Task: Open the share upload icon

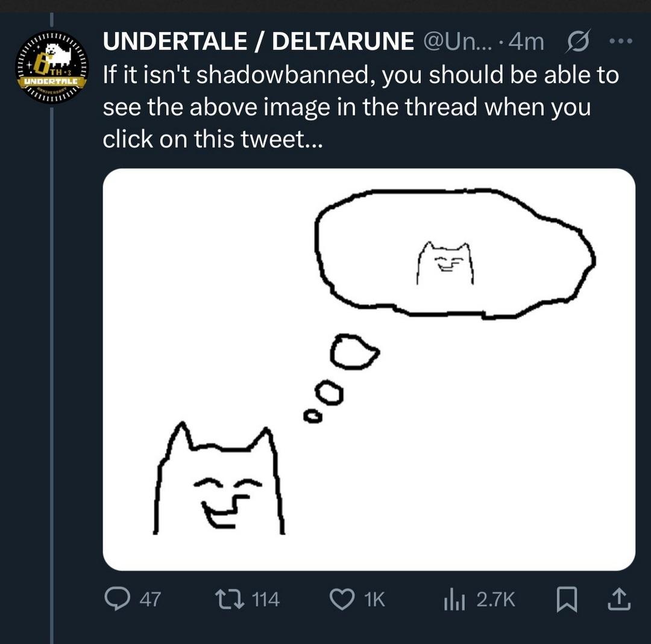Action: pyautogui.click(x=619, y=599)
